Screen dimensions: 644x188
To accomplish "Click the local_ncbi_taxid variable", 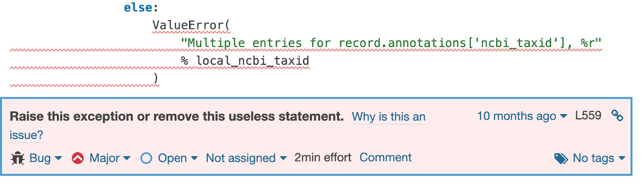I will pos(252,61).
